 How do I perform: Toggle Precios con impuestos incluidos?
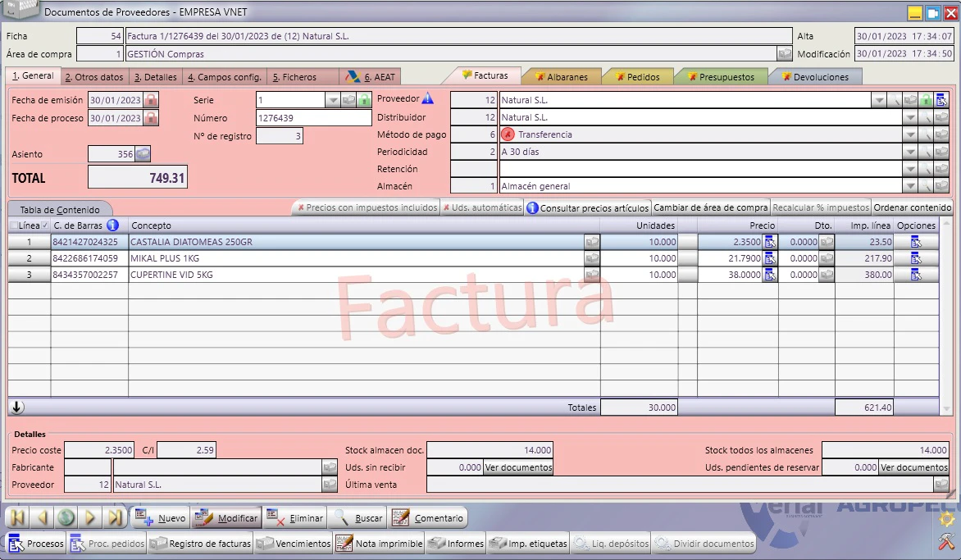pos(367,207)
